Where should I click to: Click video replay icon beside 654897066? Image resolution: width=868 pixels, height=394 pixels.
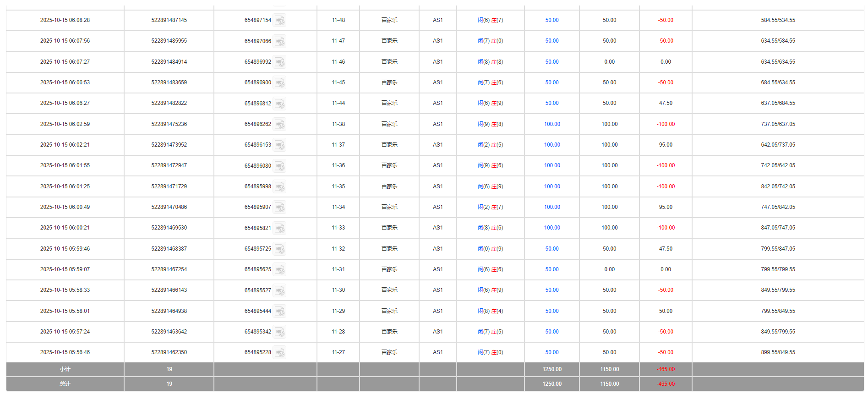pyautogui.click(x=279, y=41)
